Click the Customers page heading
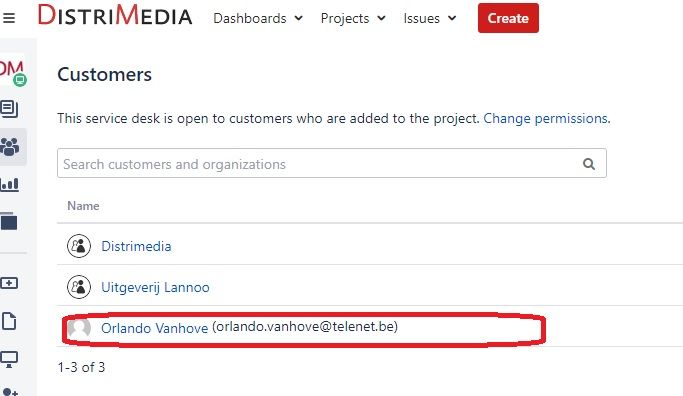Image resolution: width=683 pixels, height=396 pixels. click(x=105, y=74)
